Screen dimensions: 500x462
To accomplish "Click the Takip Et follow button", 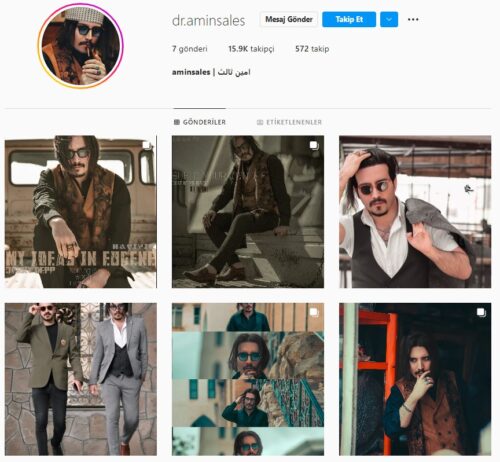I will 349,20.
